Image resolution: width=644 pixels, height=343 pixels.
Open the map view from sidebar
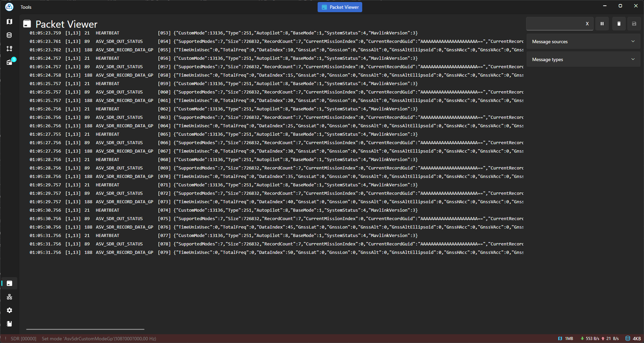point(9,22)
